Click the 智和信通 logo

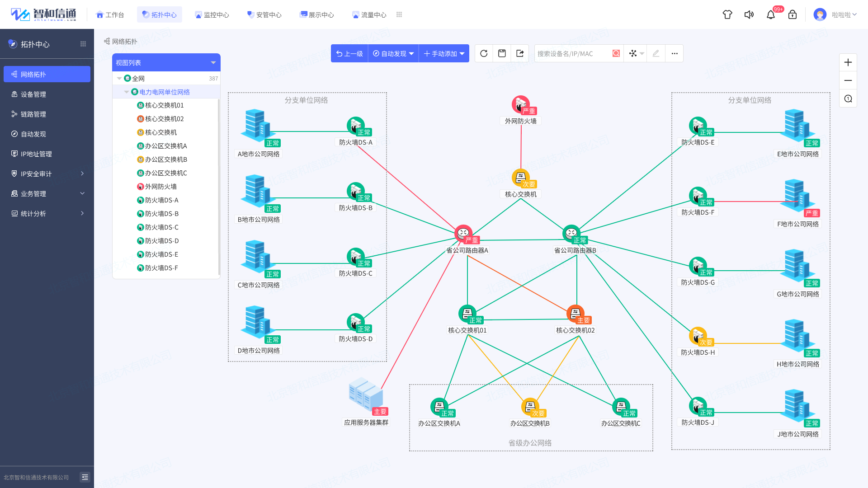[43, 14]
